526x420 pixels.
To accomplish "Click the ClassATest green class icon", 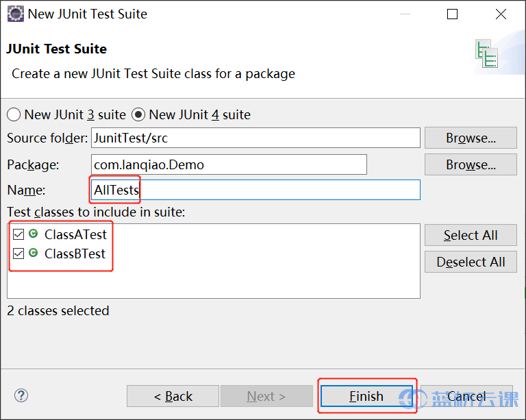I will click(x=33, y=234).
